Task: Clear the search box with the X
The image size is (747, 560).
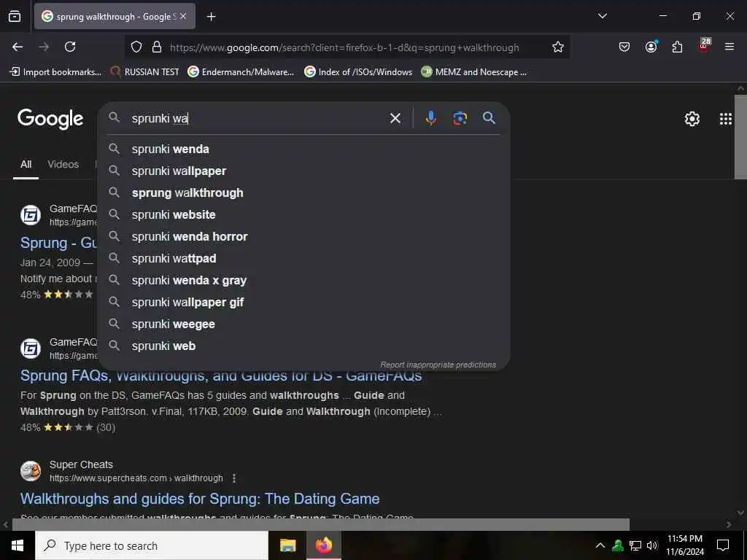Action: tap(395, 118)
